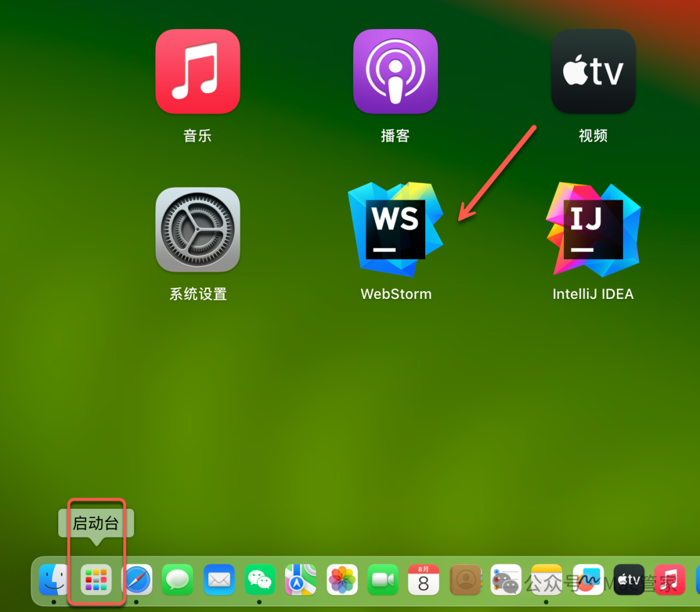Open Photos from the Dock
Screen dimensions: 700x612
click(x=342, y=580)
